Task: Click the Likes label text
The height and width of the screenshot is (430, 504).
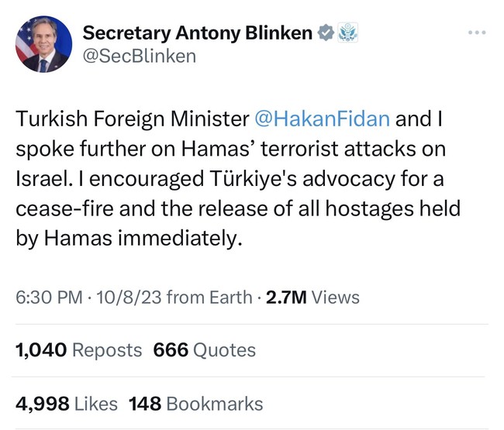Action: pyautogui.click(x=96, y=404)
